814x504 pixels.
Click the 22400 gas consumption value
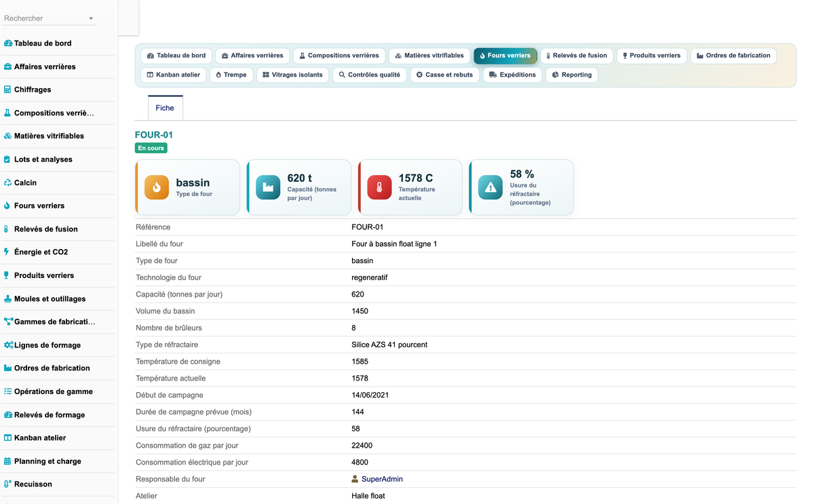[x=362, y=446]
